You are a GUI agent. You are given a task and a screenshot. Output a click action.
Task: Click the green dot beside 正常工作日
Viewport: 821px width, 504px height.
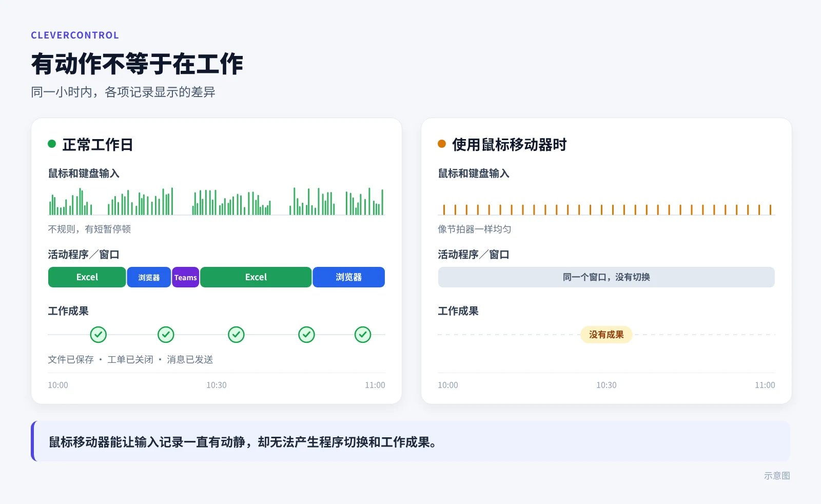click(x=52, y=144)
